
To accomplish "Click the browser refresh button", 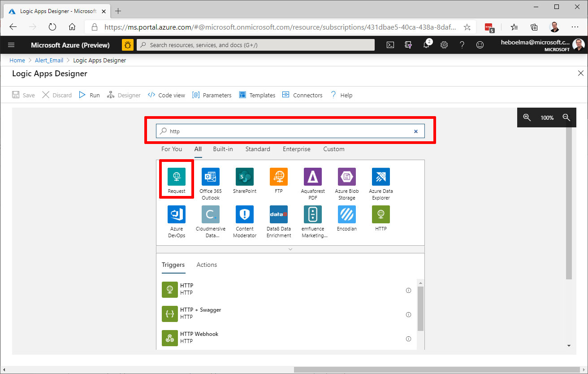I will point(52,27).
